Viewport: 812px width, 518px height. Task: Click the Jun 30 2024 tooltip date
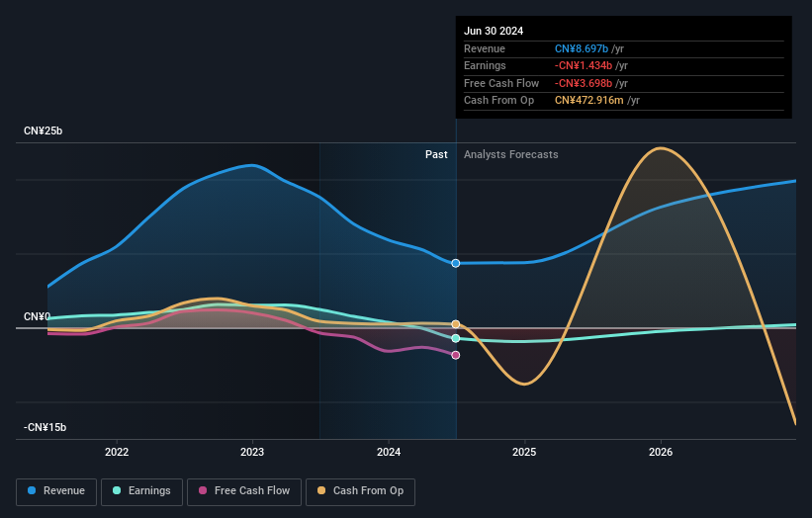[494, 31]
